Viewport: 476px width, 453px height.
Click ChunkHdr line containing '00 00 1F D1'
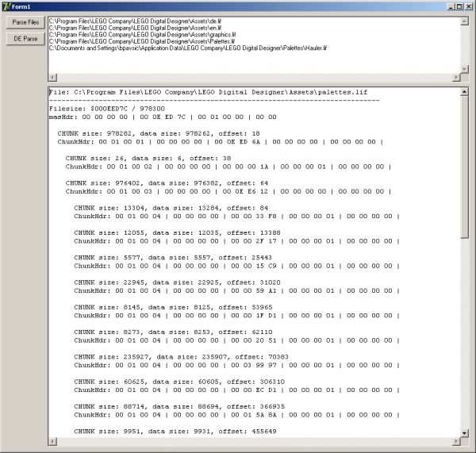click(236, 316)
